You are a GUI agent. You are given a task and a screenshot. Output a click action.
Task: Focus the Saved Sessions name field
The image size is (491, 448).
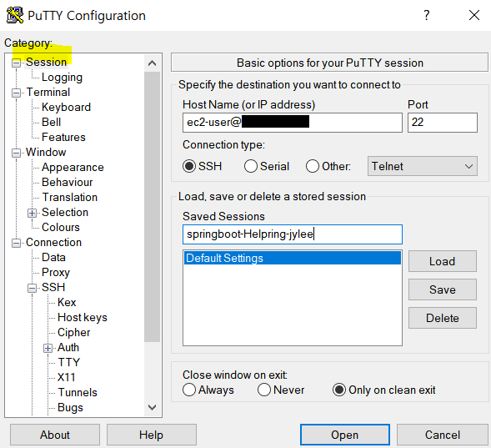pos(293,234)
